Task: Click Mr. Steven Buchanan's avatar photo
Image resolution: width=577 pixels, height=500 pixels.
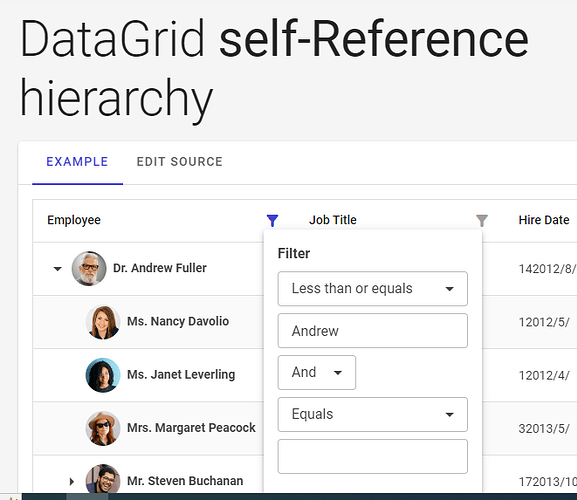Action: tap(103, 478)
